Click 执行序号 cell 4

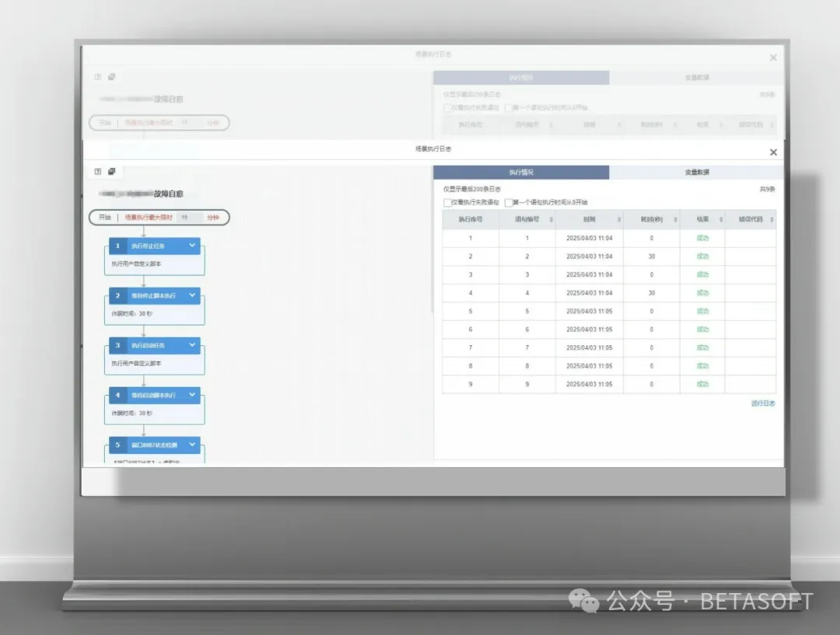click(x=471, y=293)
